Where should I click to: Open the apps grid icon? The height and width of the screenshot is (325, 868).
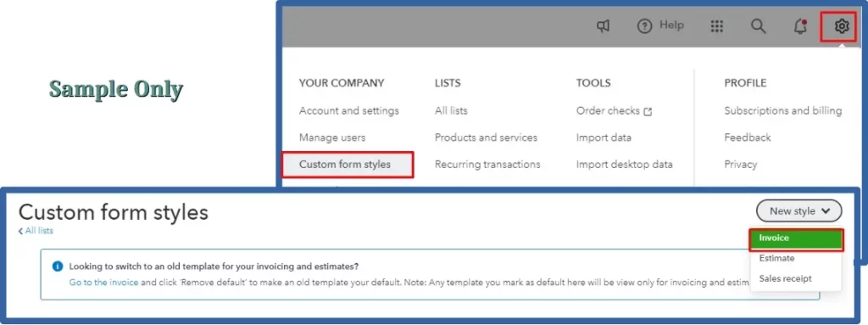coord(717,26)
